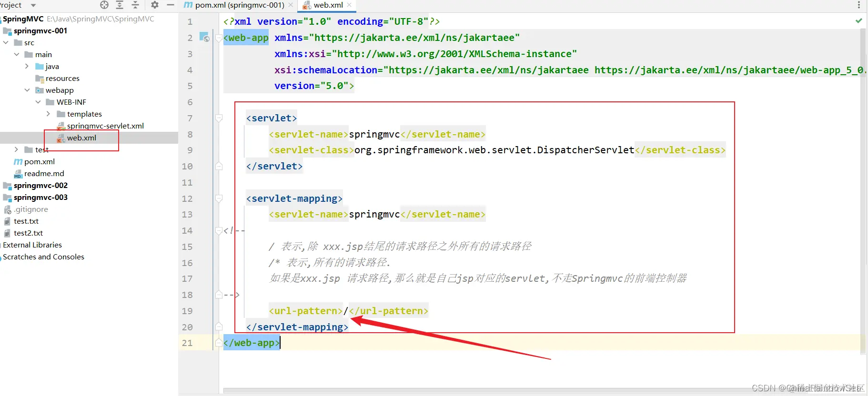Click the Expand All toolbar icon

[120, 5]
